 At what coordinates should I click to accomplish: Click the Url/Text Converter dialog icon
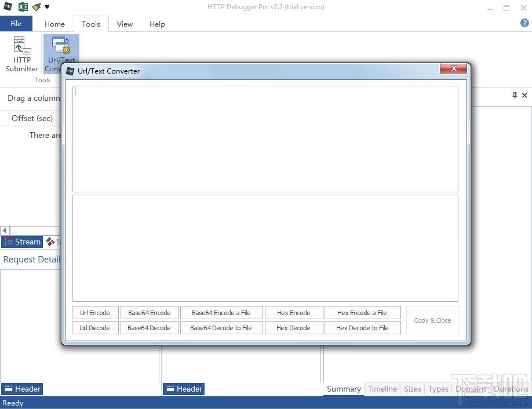[x=70, y=71]
